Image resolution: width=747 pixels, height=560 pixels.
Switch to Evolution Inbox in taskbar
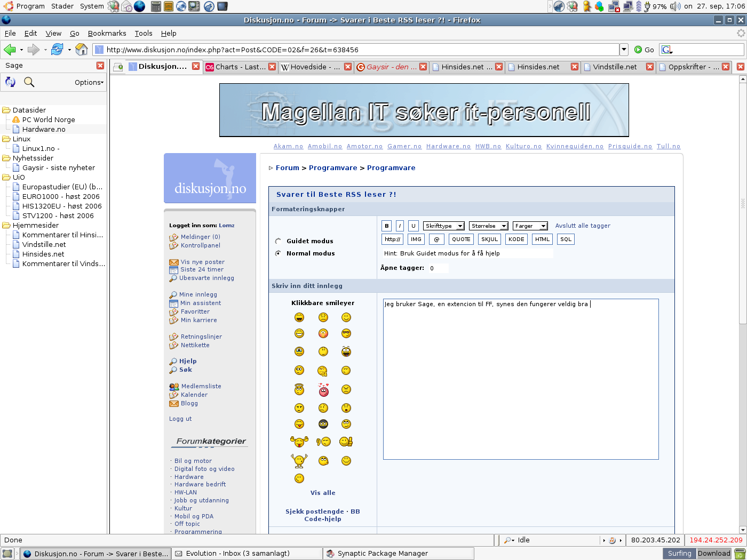pyautogui.click(x=247, y=554)
